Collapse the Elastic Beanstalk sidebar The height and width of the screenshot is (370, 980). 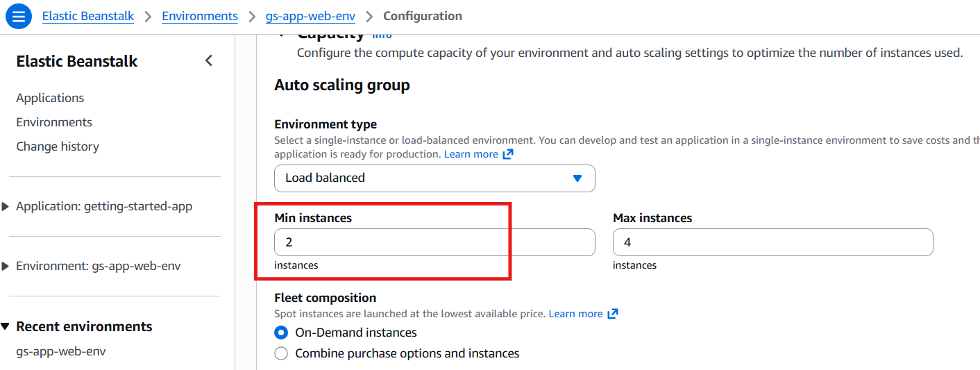(209, 61)
